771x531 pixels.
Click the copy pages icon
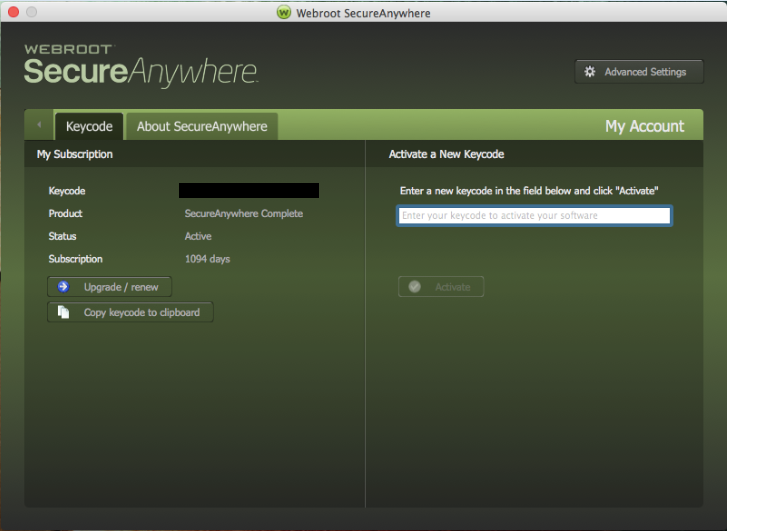[x=63, y=312]
